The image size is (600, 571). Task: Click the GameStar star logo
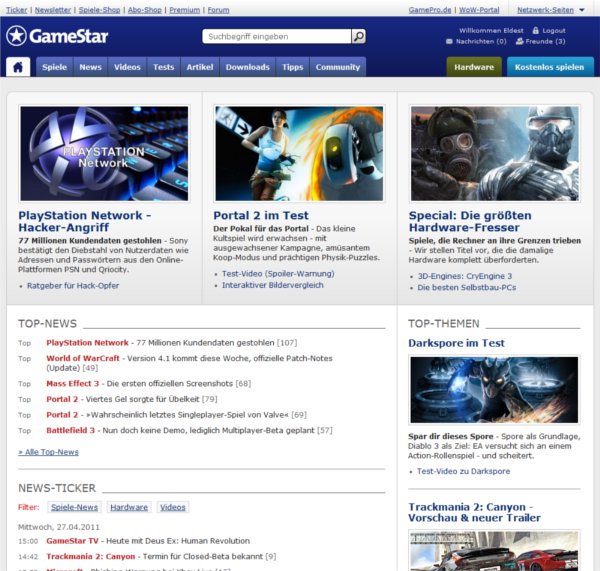point(16,36)
